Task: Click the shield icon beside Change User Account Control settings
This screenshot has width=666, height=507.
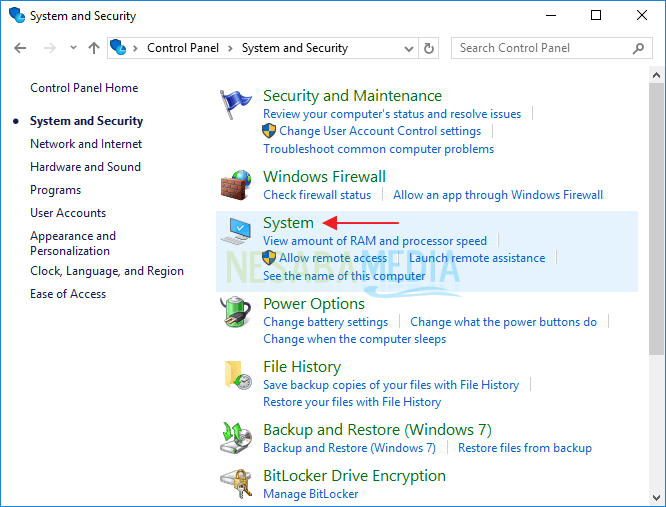Action: click(x=269, y=131)
